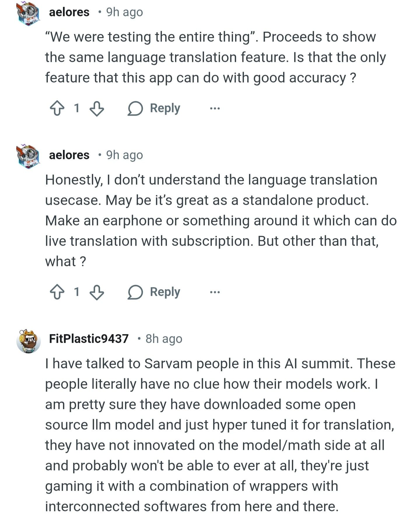Image resolution: width=420 pixels, height=523 pixels.
Task: Open aelores username on the first comment
Action: [x=69, y=12]
